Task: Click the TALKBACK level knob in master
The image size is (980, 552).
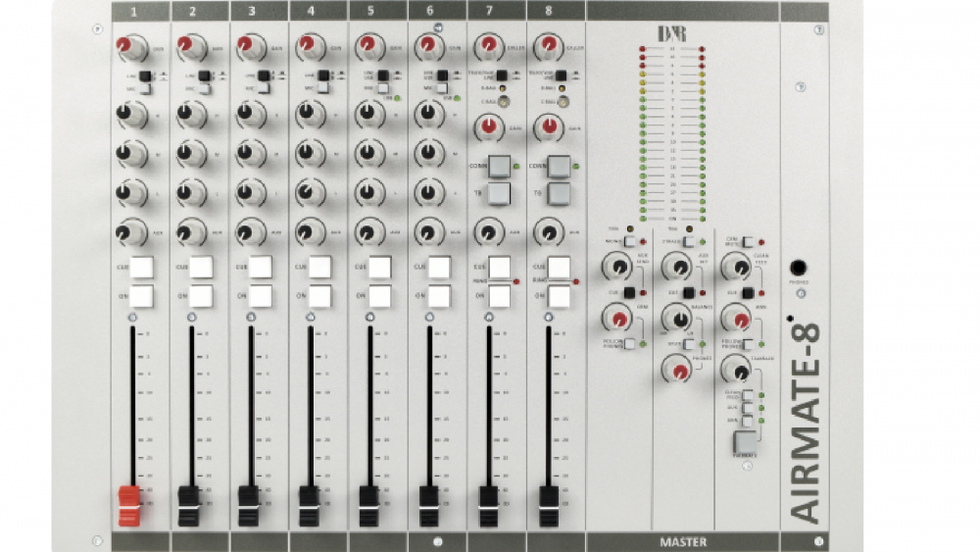Action: coord(736,370)
